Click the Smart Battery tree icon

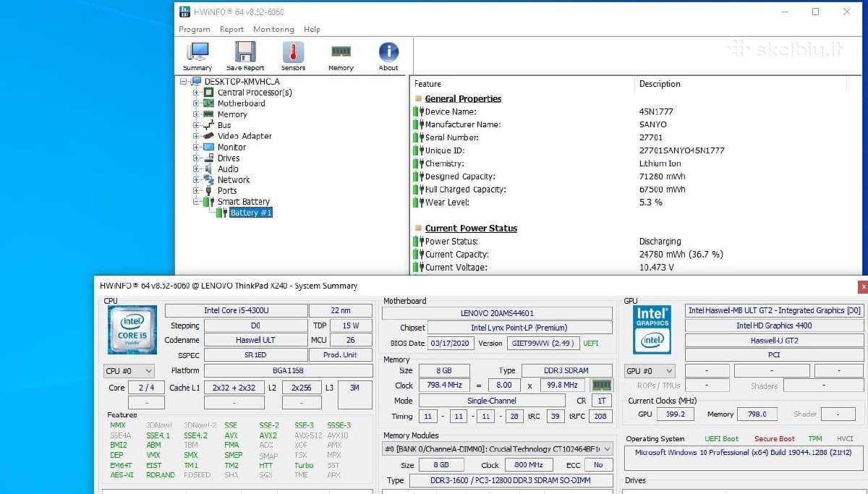pyautogui.click(x=209, y=202)
